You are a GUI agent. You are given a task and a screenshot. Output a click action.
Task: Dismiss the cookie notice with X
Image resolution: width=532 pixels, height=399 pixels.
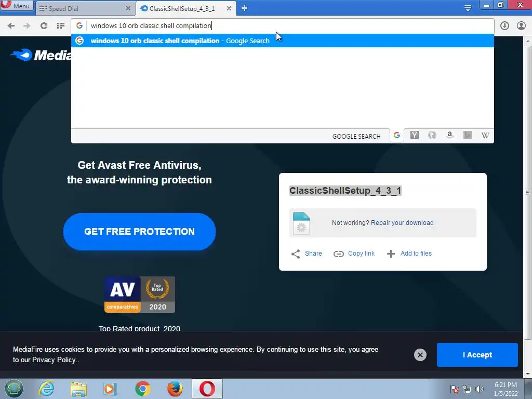pos(420,355)
